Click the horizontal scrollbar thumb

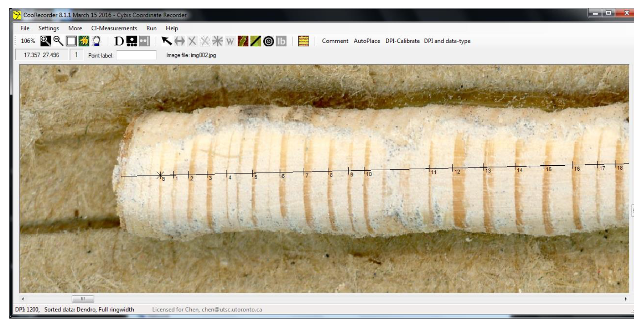[83, 298]
